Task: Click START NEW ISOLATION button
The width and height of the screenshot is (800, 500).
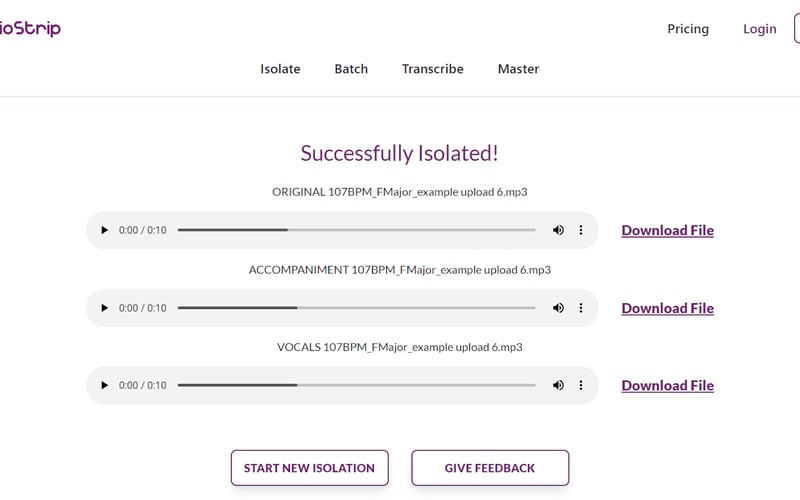Action: [x=309, y=467]
